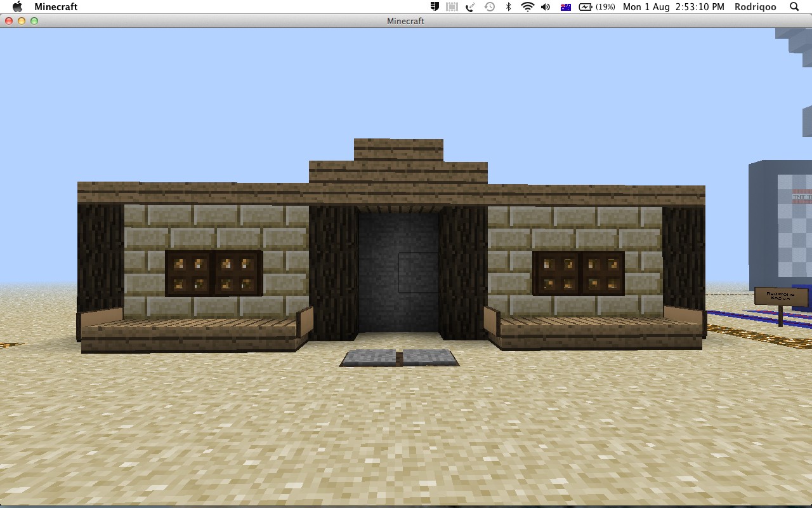Open input source menu via Australian flag
812x508 pixels.
565,6
